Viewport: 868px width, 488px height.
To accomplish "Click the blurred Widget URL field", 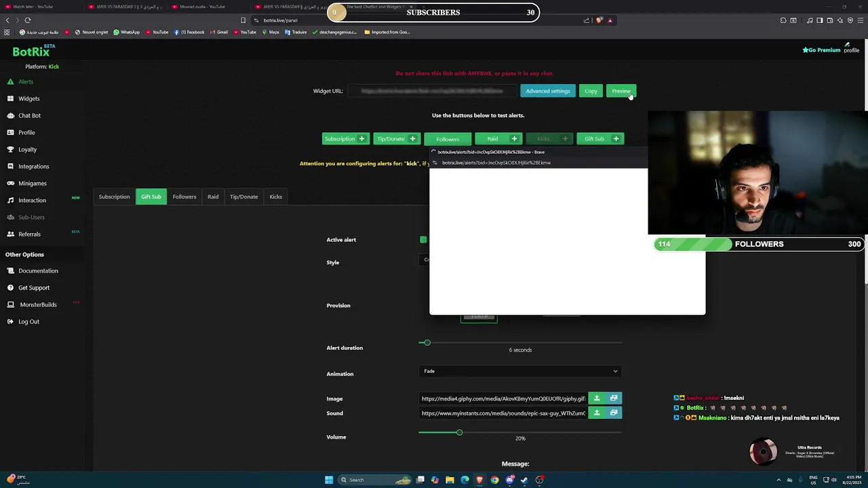I will coord(432,91).
